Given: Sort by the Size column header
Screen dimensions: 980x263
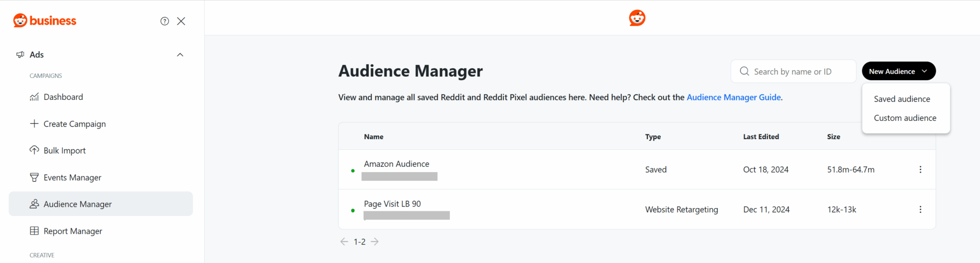Looking at the screenshot, I should coord(834,137).
